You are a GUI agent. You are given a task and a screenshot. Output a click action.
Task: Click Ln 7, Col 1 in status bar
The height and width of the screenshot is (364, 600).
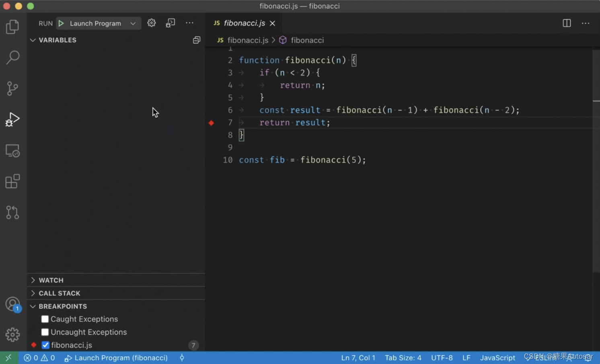tap(358, 358)
